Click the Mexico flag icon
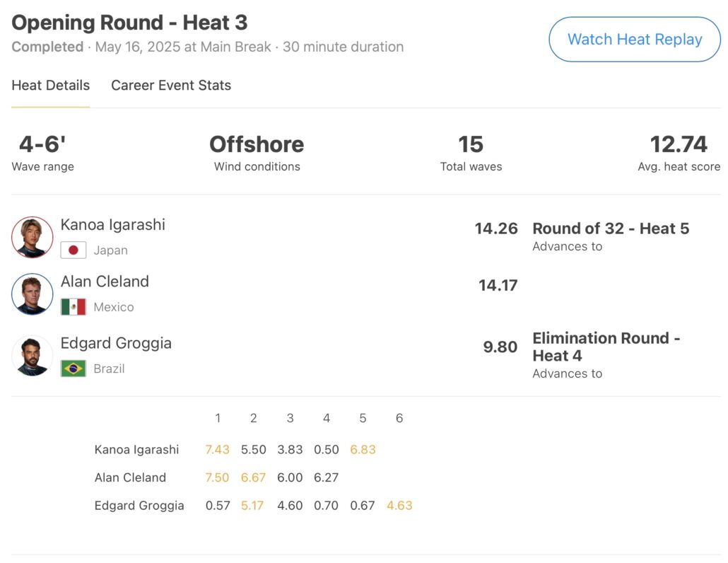Viewport: 728px width, 563px height. tap(74, 307)
